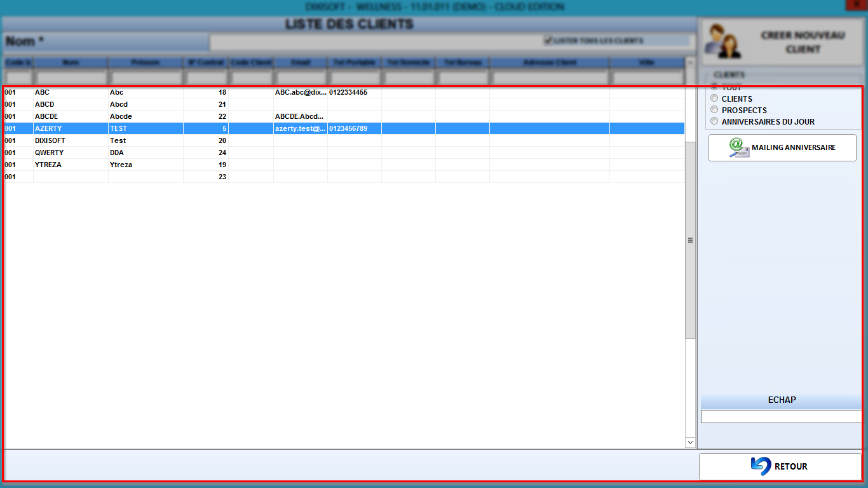
Task: Click the Code Client column header
Action: pyautogui.click(x=251, y=63)
